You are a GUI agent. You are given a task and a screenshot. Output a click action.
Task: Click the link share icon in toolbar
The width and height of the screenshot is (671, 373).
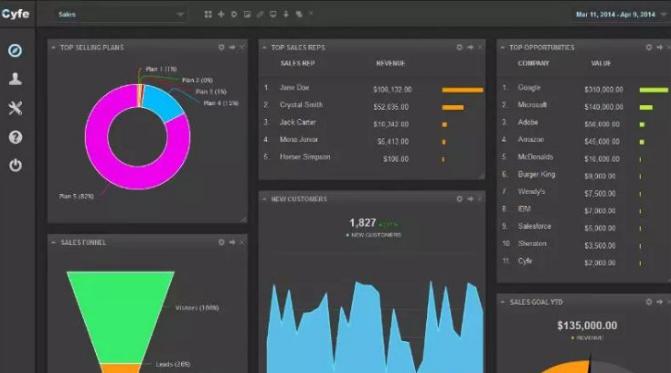(x=260, y=14)
